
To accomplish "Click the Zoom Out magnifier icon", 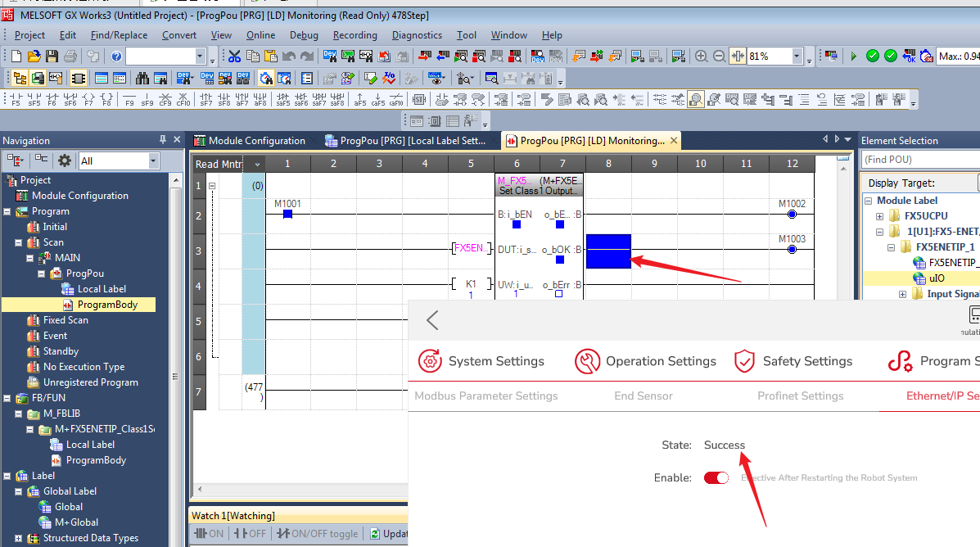I will point(719,57).
